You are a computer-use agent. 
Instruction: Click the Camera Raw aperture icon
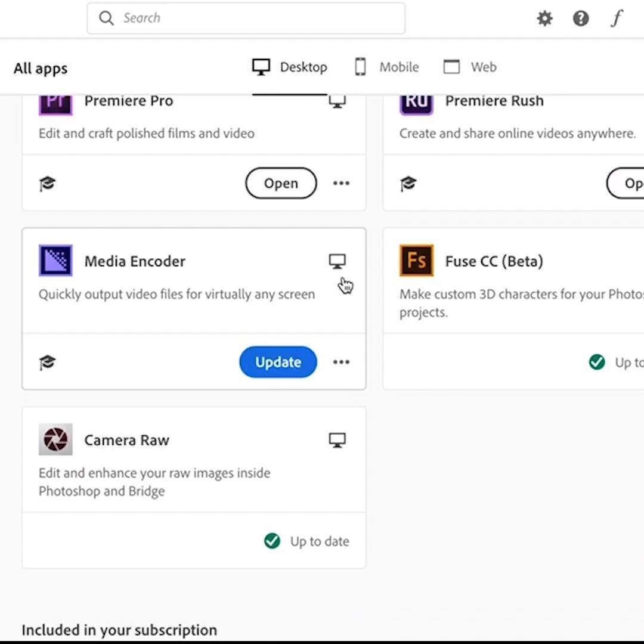pos(55,439)
